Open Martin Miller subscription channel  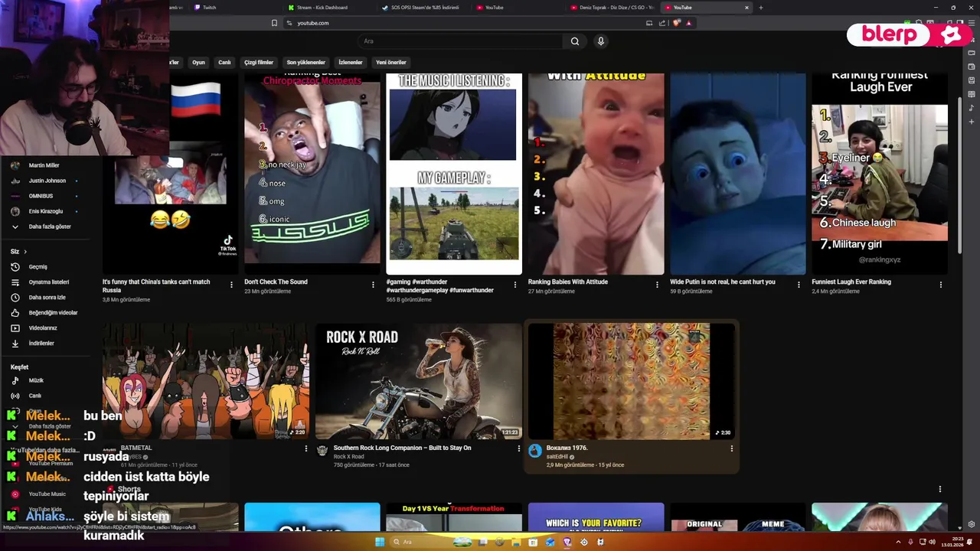click(x=43, y=165)
